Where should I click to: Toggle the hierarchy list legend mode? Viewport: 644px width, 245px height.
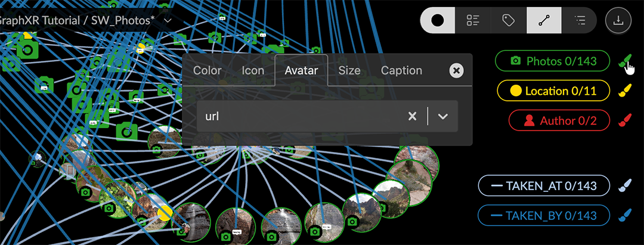579,20
